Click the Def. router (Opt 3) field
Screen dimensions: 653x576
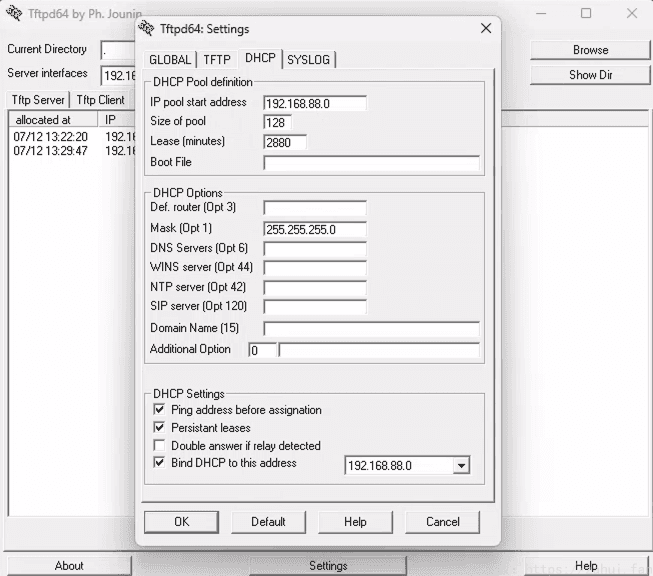314,209
